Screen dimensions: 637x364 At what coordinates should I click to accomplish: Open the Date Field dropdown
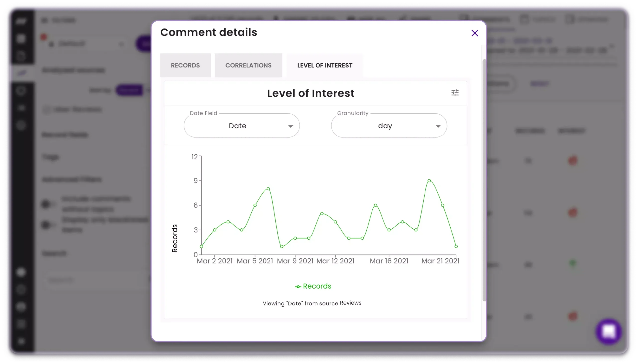click(241, 126)
